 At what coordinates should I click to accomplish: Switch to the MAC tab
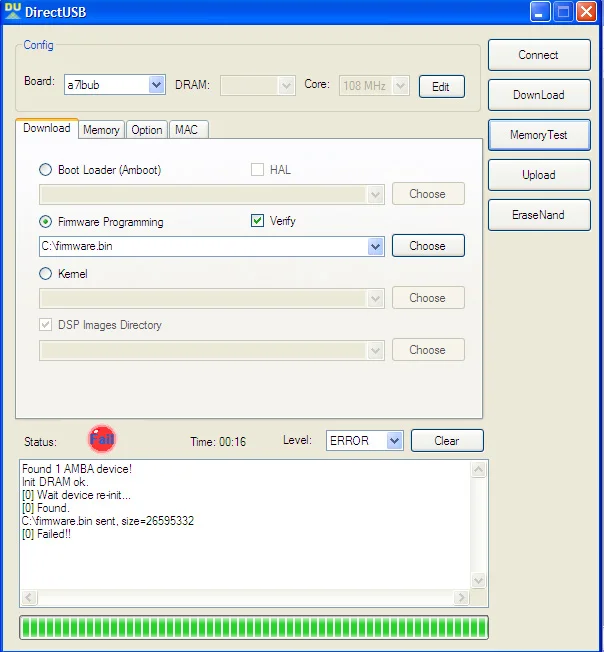click(187, 130)
